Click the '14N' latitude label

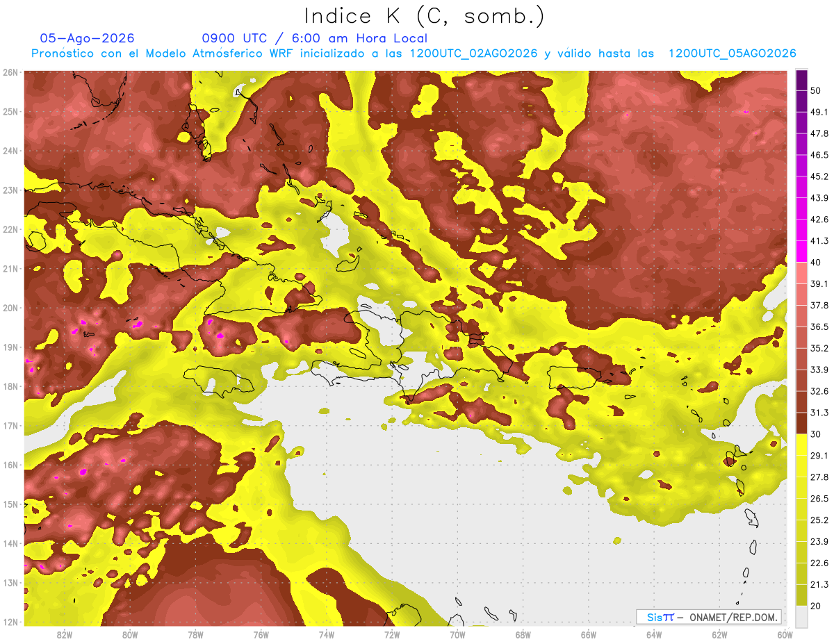click(x=10, y=543)
